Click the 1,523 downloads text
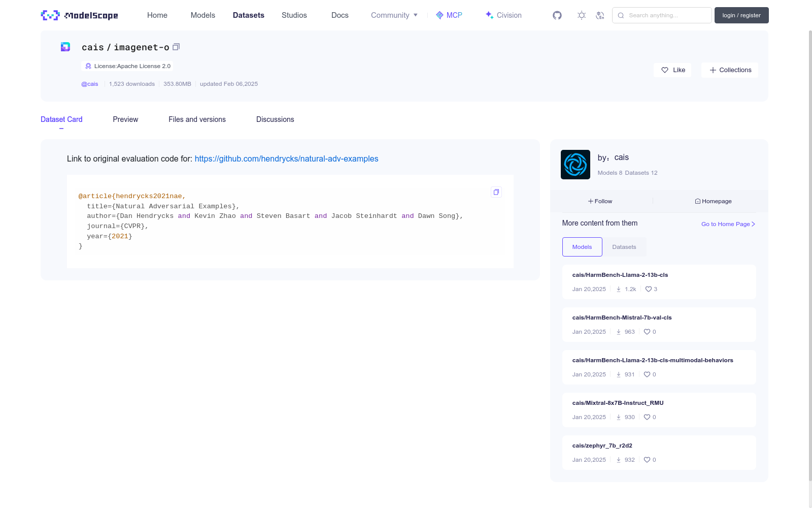Screen dimensions: 812x508 tap(132, 84)
